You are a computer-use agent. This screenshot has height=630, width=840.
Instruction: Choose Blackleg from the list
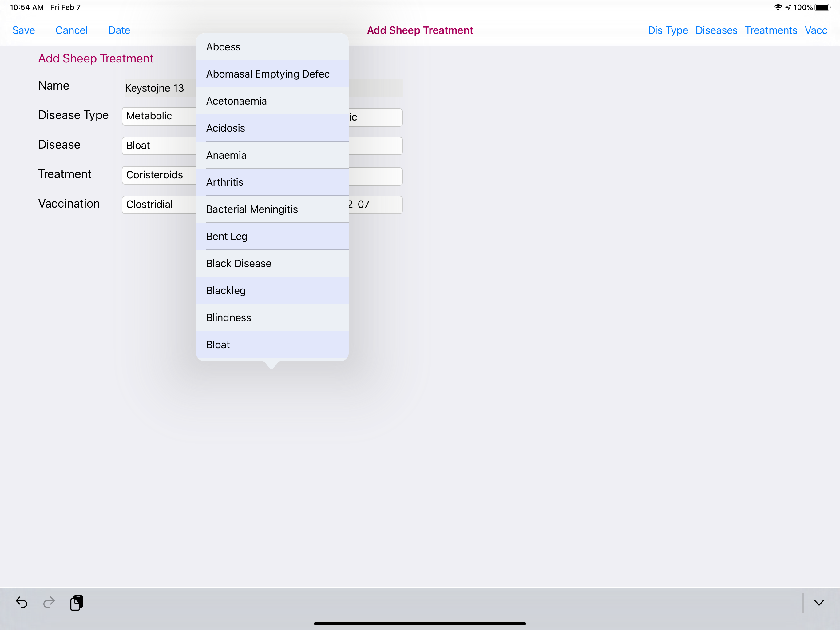point(272,291)
